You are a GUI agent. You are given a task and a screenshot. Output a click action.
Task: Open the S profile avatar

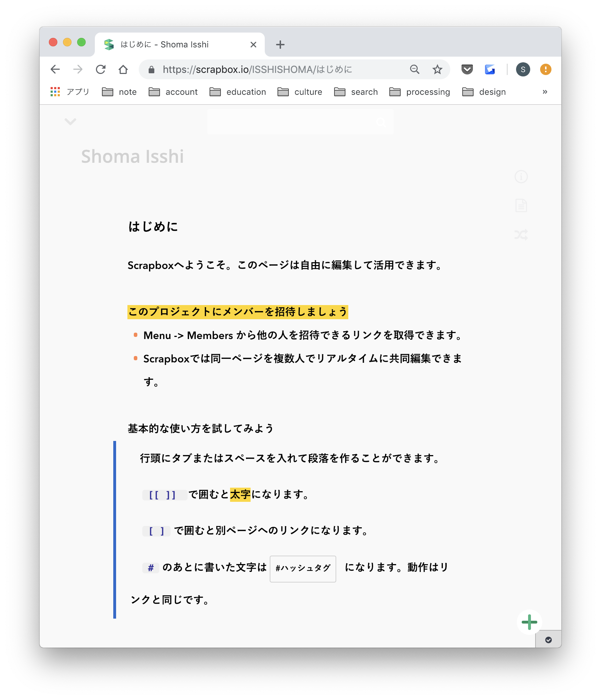(523, 69)
